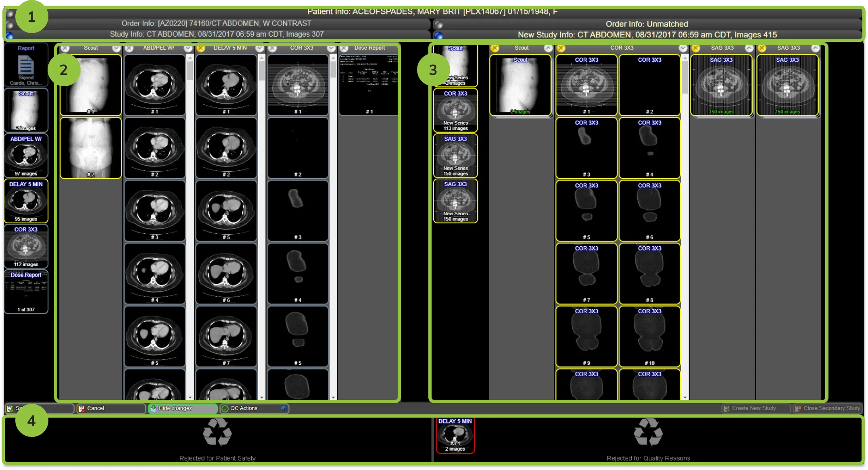Image resolution: width=868 pixels, height=470 pixels.
Task: Collapse the new study Scout series chevron
Action: point(548,48)
